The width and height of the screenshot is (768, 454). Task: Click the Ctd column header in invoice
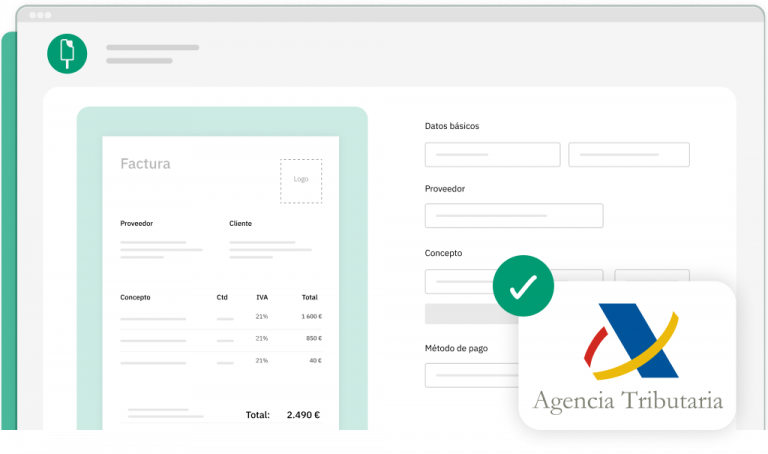pos(222,297)
